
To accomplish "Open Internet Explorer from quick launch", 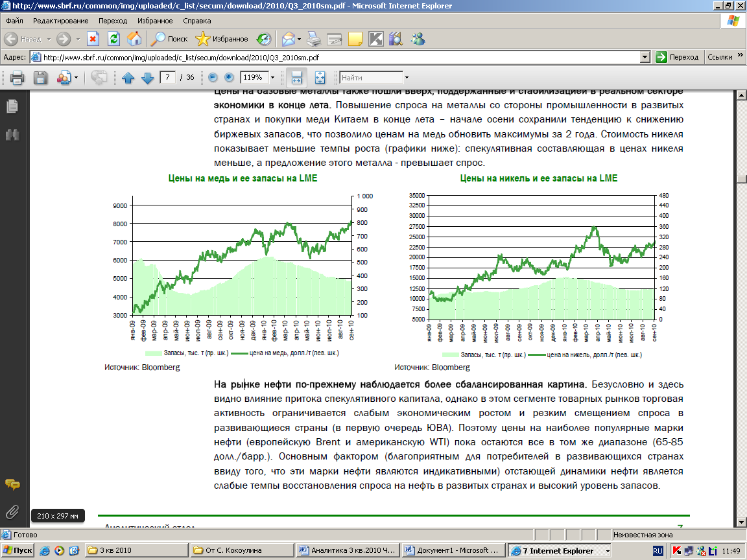I will (x=45, y=551).
